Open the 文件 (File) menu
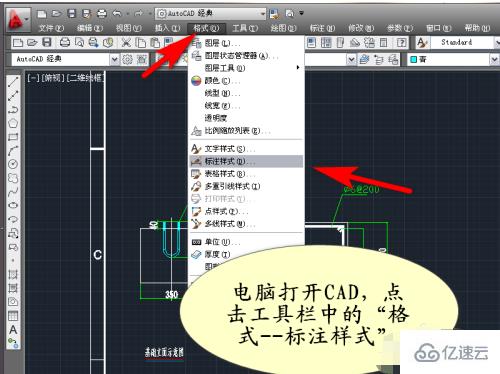The width and height of the screenshot is (500, 374). point(51,28)
